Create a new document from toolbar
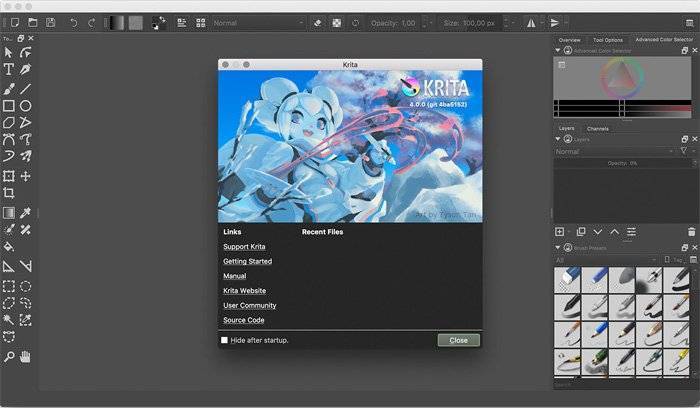 (15, 23)
